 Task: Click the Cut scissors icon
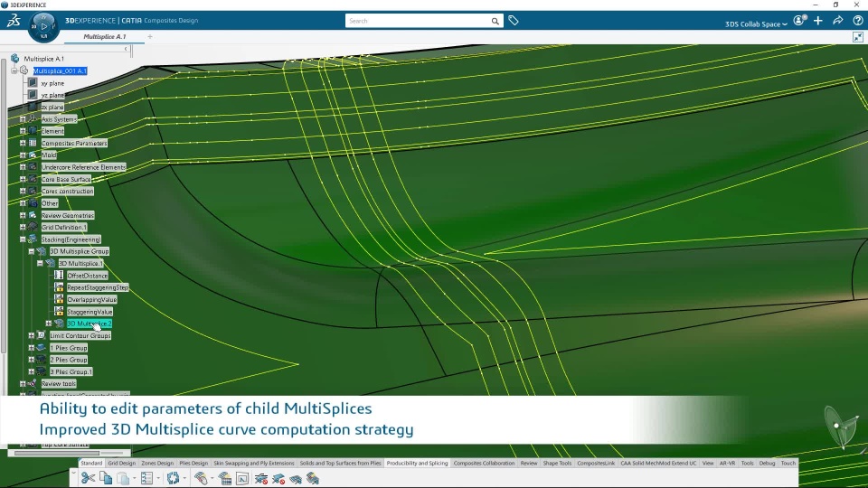click(88, 478)
